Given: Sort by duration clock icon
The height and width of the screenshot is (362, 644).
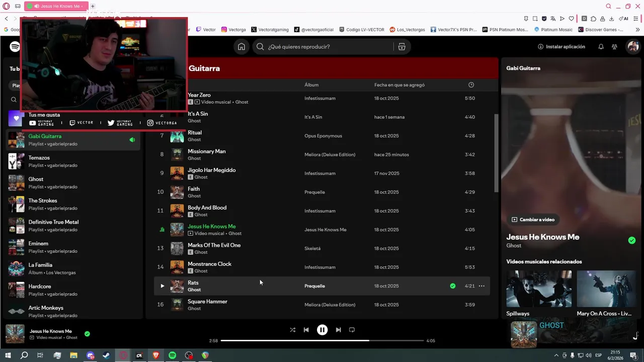Looking at the screenshot, I should click(471, 85).
